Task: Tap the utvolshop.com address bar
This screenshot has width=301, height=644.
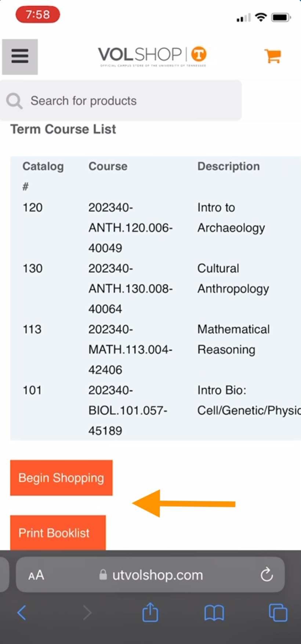Action: pos(150,575)
